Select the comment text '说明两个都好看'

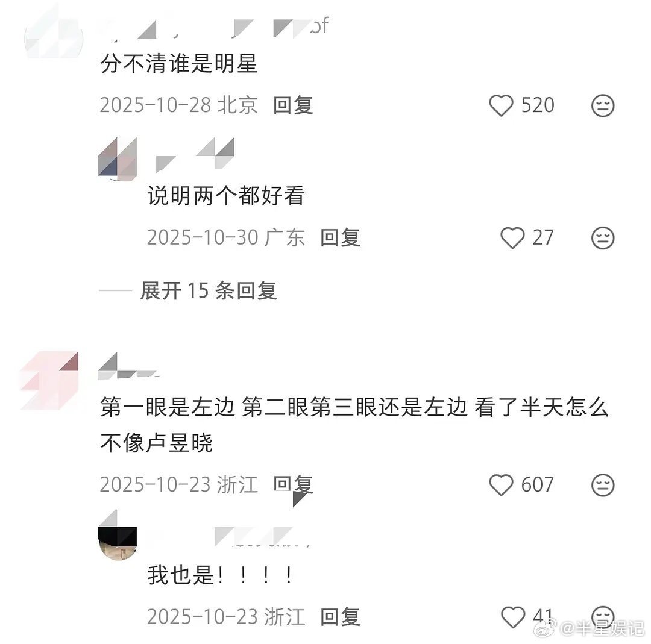[x=226, y=196]
